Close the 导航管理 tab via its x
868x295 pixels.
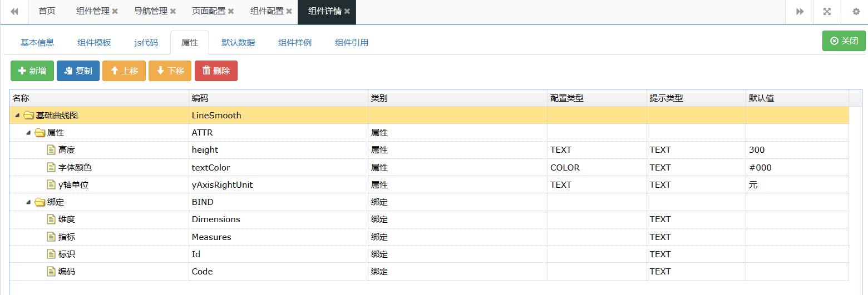tap(172, 11)
